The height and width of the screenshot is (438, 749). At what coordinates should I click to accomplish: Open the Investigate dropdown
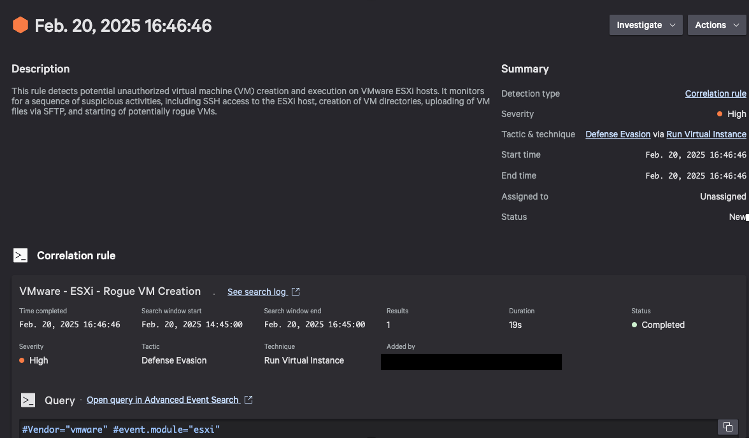(646, 25)
